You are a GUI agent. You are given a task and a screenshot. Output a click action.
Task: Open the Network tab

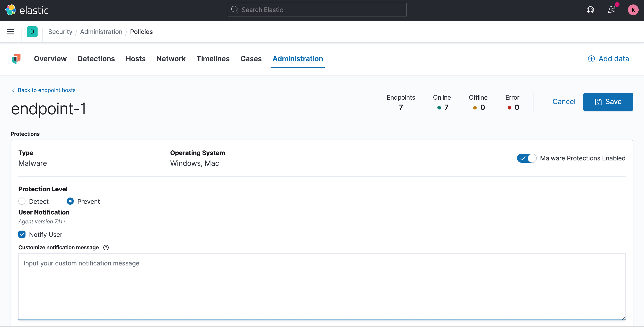pos(171,59)
